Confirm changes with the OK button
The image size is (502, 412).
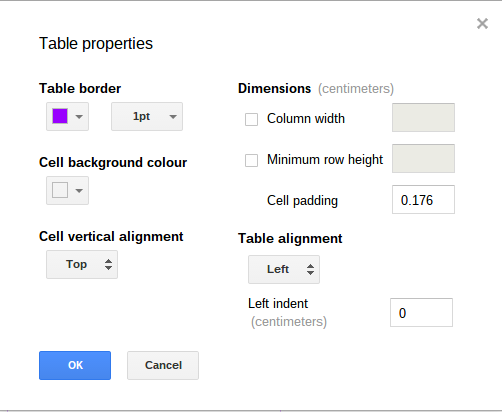(75, 365)
